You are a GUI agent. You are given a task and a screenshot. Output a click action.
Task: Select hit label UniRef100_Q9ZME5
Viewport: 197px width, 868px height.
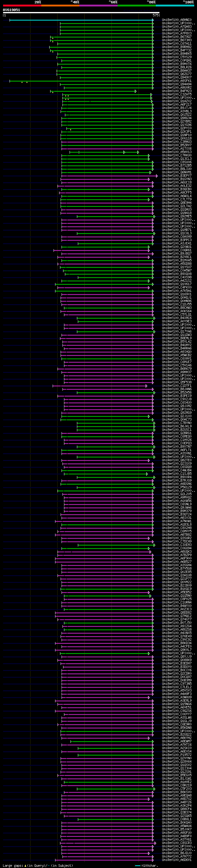176,216
